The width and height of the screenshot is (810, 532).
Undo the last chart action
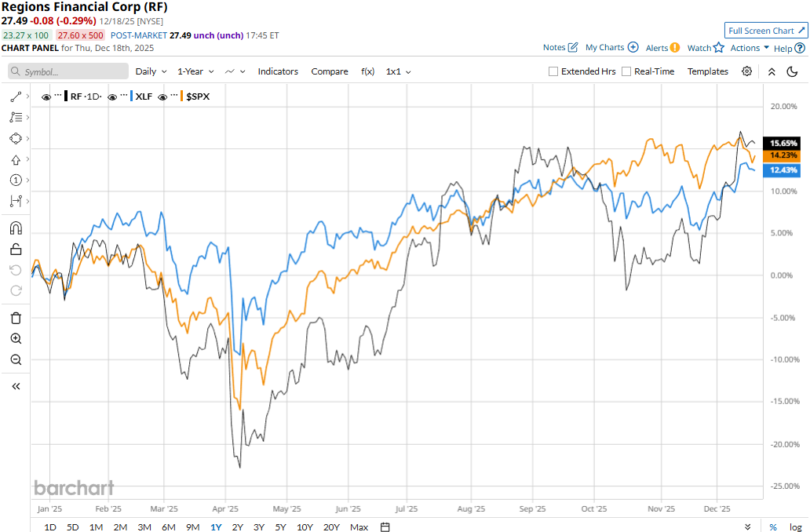click(16, 270)
